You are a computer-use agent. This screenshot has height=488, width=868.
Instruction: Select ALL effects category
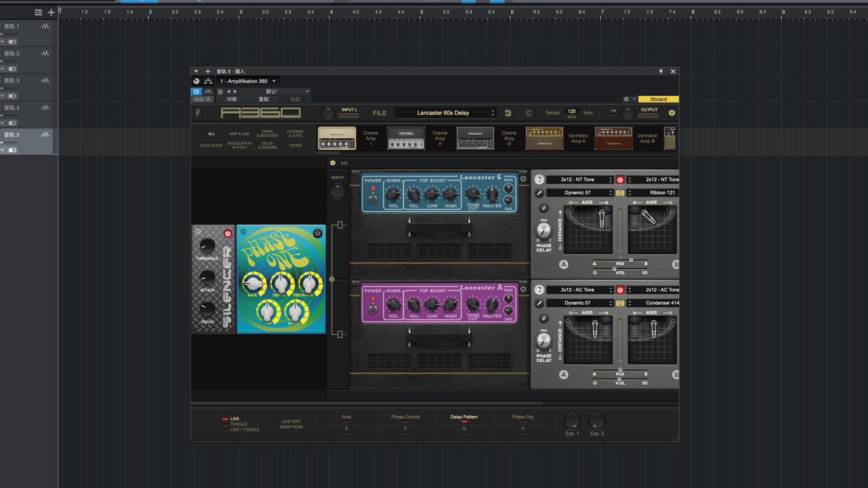tap(212, 134)
